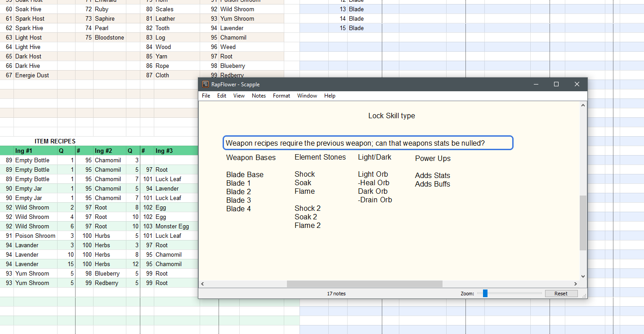Viewport: 644px width, 334px height.
Task: Select the 'Hurbs' cell in spreadsheet
Action: point(110,236)
